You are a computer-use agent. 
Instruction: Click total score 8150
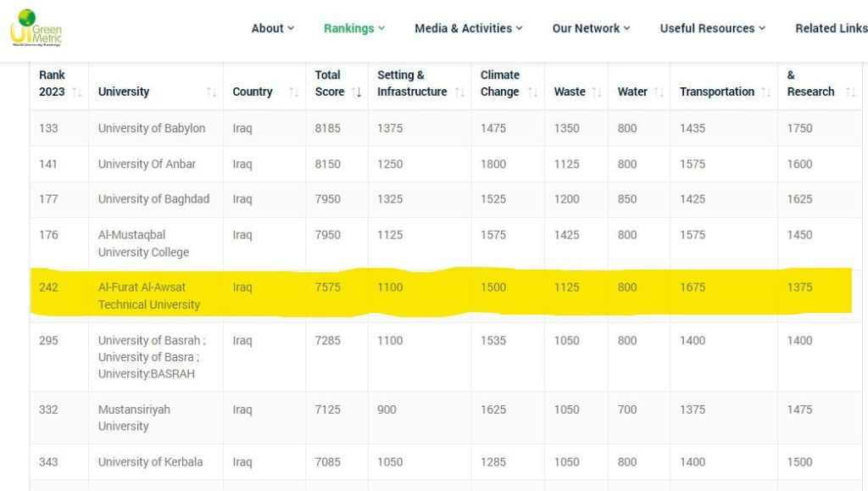click(328, 165)
